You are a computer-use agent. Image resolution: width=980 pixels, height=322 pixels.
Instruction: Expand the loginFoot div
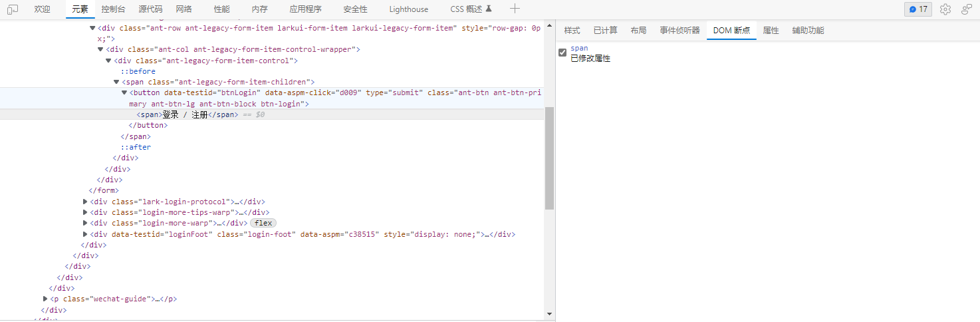point(85,234)
